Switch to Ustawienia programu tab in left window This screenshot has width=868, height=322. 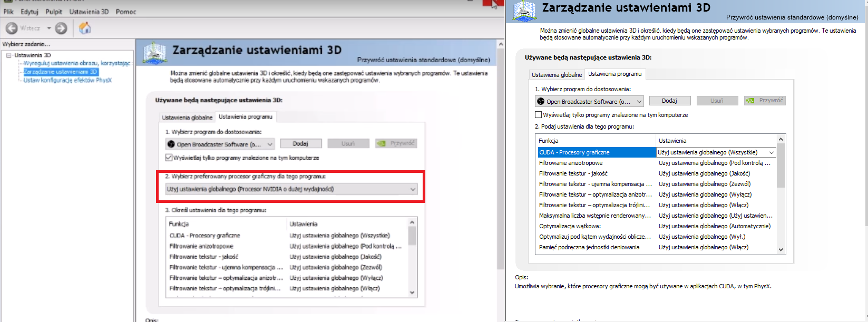click(246, 116)
